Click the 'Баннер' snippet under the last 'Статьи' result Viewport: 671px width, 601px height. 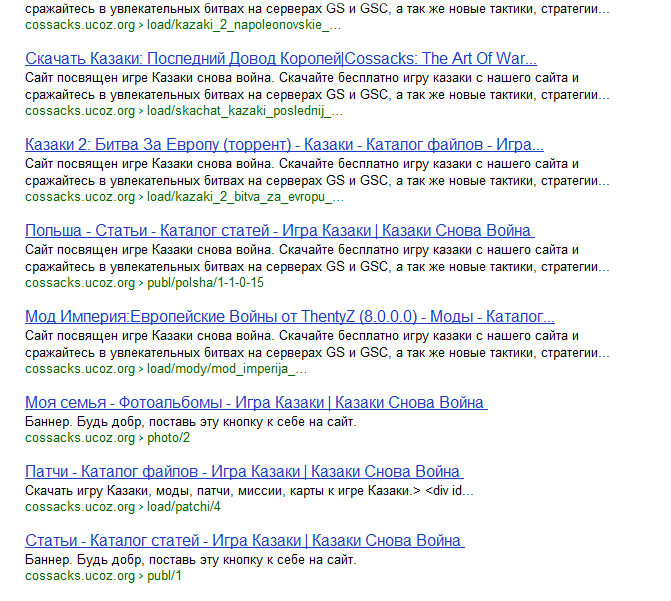(x=190, y=560)
